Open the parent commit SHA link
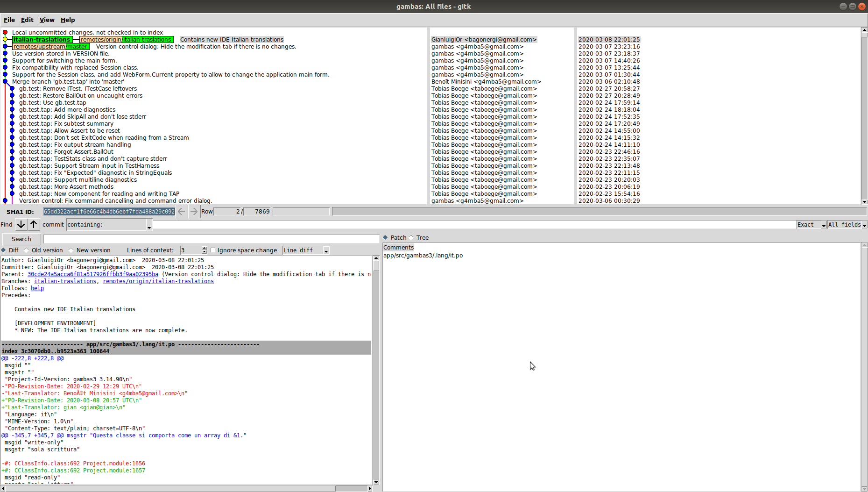Viewport: 868px width, 492px height. point(92,274)
